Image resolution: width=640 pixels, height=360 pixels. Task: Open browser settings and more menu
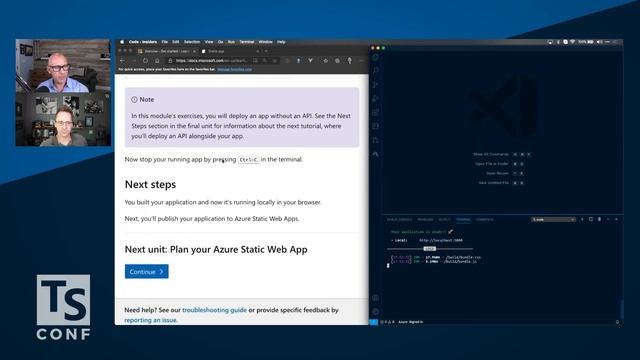coord(361,61)
